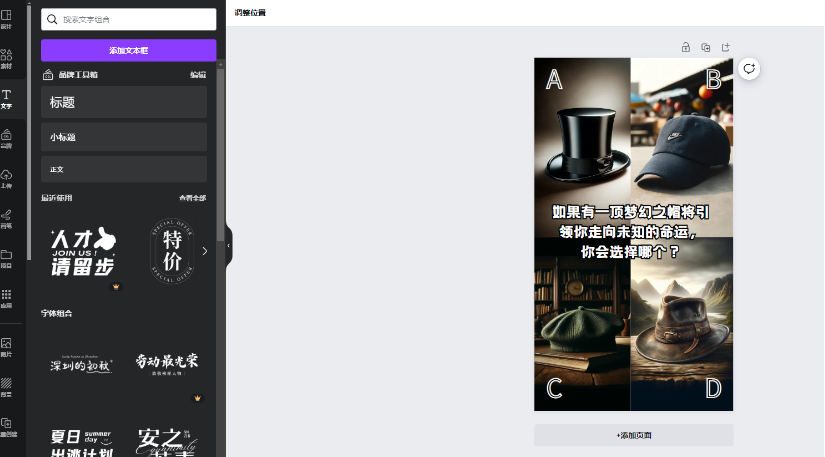Open the draw/pen sidebar tab
This screenshot has height=457, width=825.
[x=6, y=219]
